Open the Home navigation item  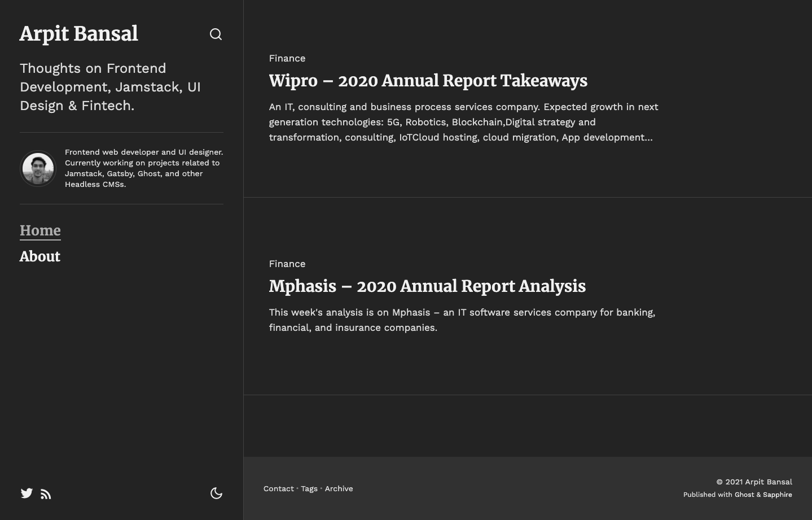[40, 230]
